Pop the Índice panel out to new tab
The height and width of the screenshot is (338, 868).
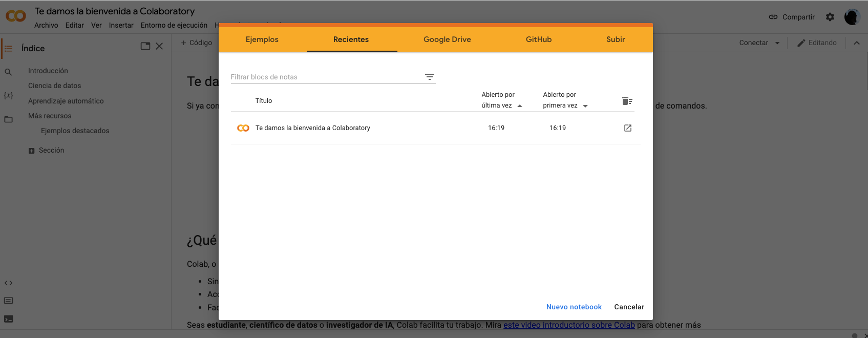point(145,46)
